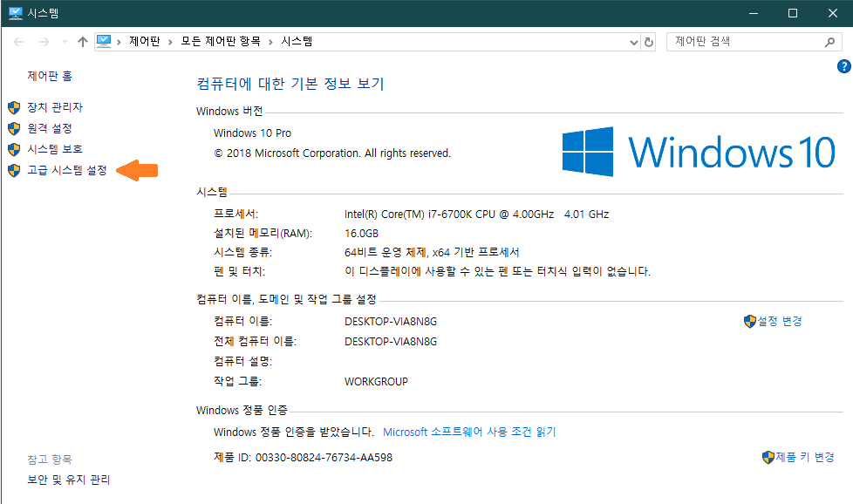Screen dimensions: 853x504
Task: Focus the 제어판 검색 search field
Action: click(x=754, y=41)
